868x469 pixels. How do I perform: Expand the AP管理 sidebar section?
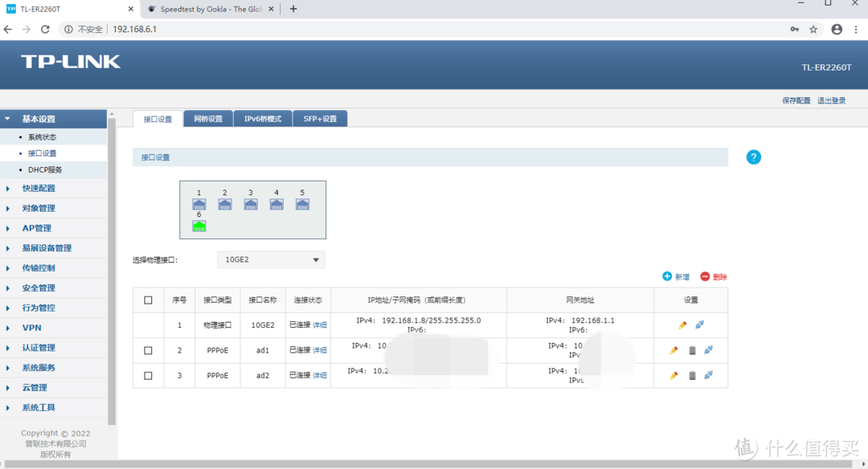(x=37, y=228)
